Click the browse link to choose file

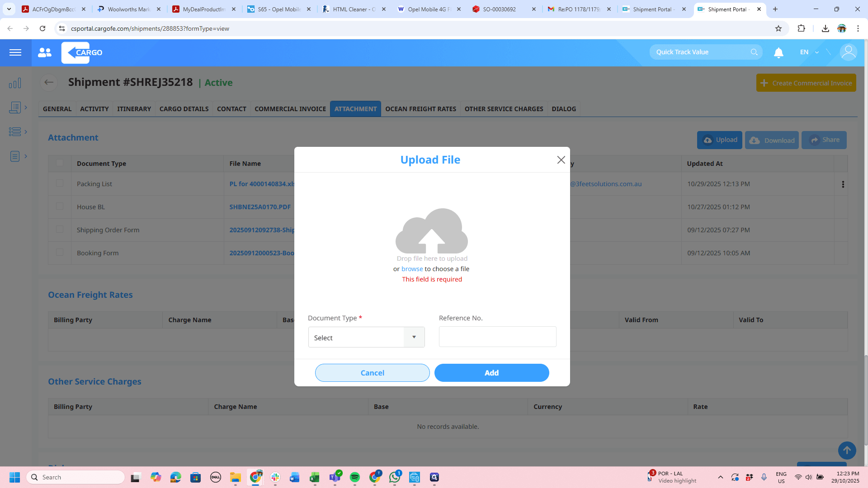point(412,269)
